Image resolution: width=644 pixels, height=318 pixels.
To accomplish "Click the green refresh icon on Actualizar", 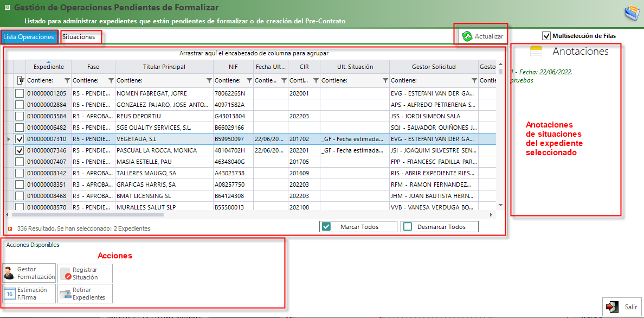I will tap(467, 36).
